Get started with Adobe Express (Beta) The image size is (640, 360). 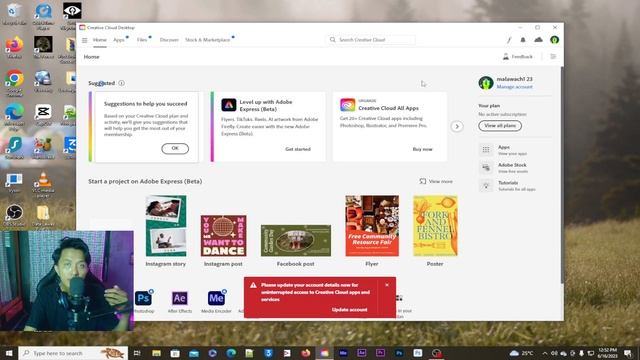[298, 149]
